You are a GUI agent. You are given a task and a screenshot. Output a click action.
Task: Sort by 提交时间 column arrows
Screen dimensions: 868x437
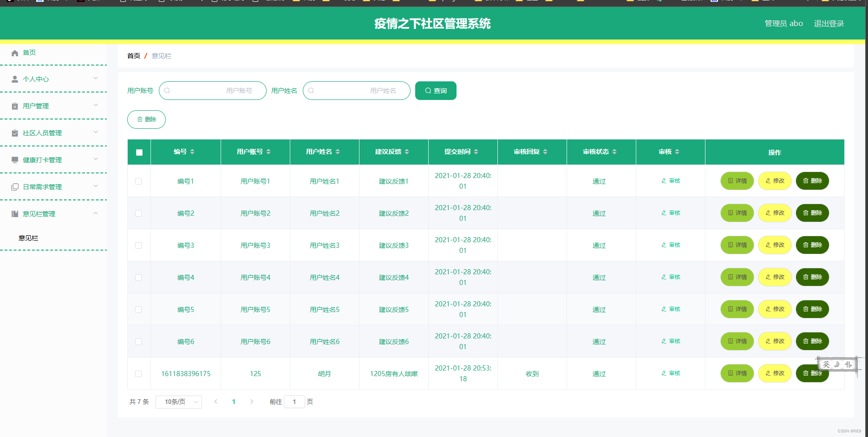[476, 152]
